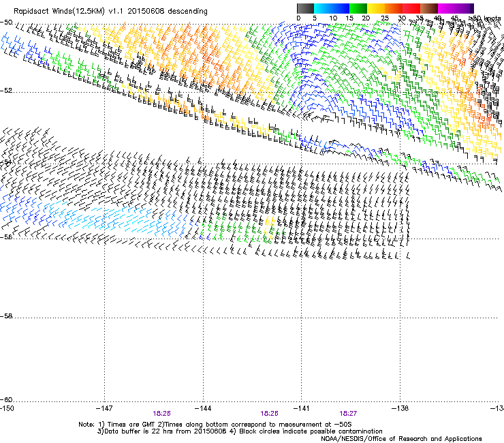Click the longitude label '-144'
The width and height of the screenshot is (504, 443).
tap(203, 408)
